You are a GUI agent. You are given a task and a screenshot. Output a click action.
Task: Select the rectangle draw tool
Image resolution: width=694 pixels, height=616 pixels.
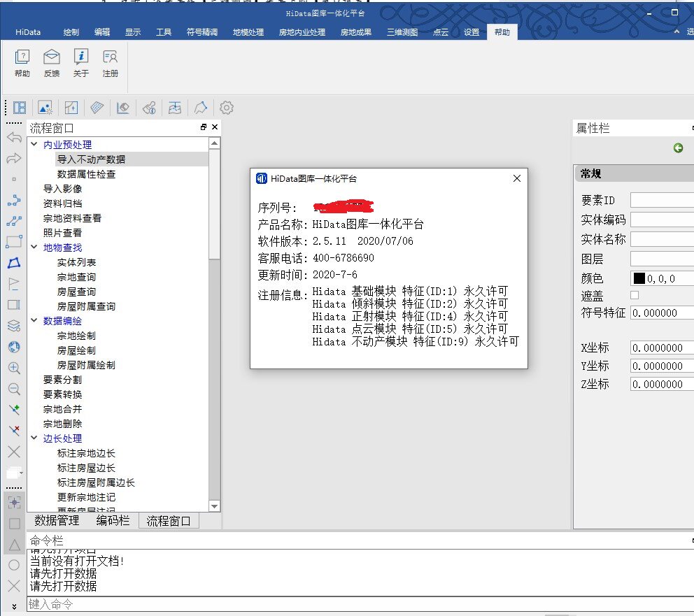pos(14,242)
